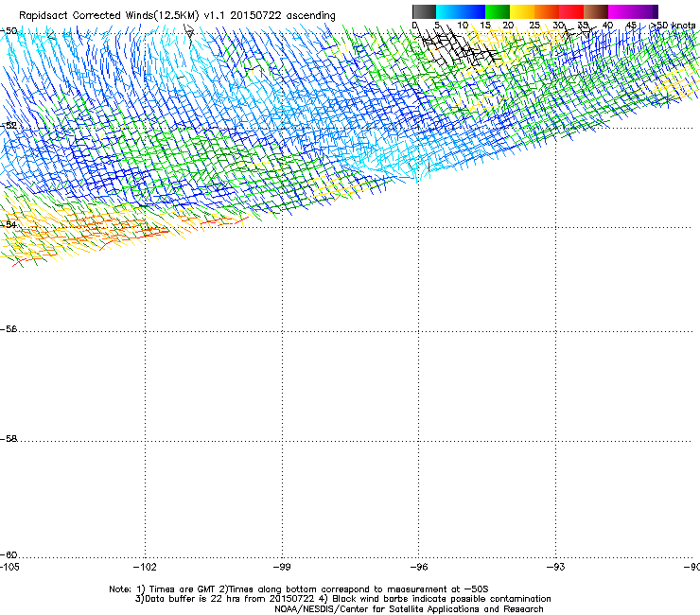Screen dimensions: 700x615
Task: Click the cyan-to-blue gradient legend segment
Action: (461, 11)
